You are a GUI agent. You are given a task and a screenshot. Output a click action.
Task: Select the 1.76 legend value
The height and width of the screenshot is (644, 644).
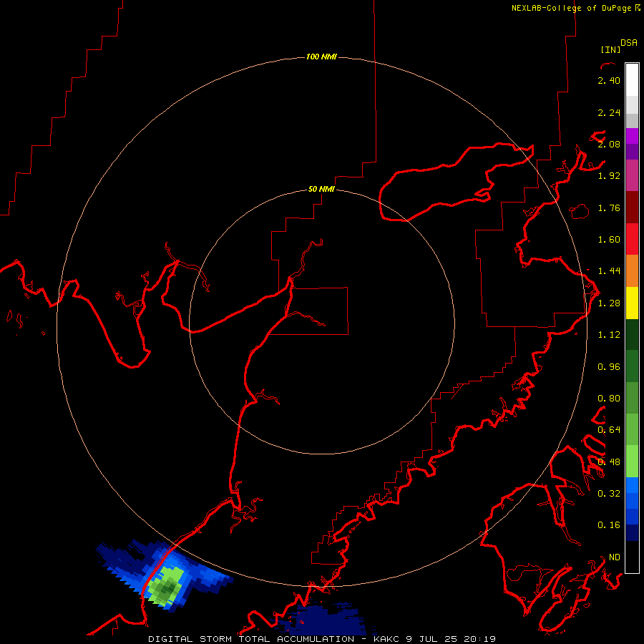coord(609,208)
